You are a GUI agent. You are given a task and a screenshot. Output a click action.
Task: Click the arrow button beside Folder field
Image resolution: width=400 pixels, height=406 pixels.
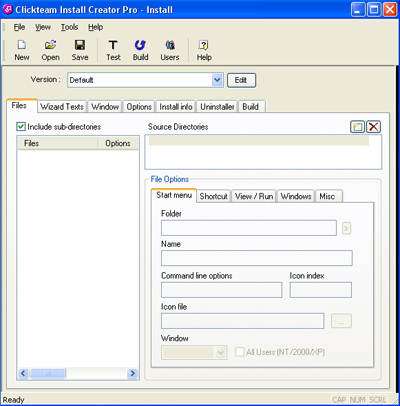(346, 228)
